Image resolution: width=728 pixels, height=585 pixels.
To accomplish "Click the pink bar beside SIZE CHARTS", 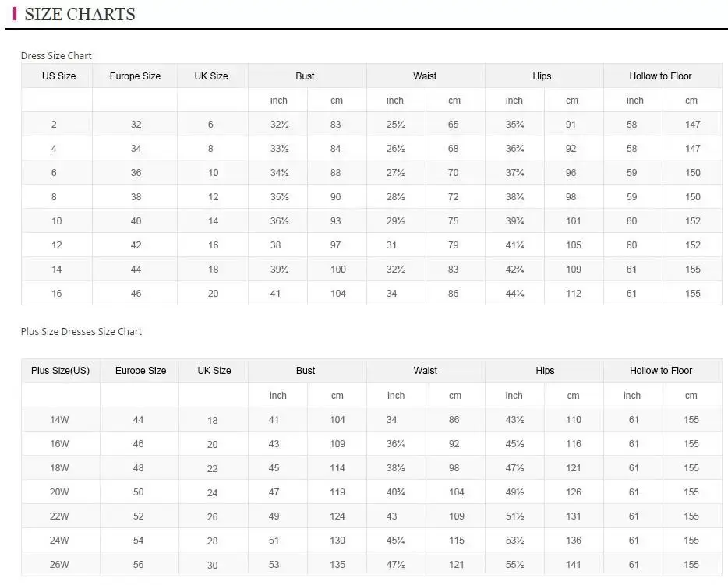I will (x=16, y=13).
